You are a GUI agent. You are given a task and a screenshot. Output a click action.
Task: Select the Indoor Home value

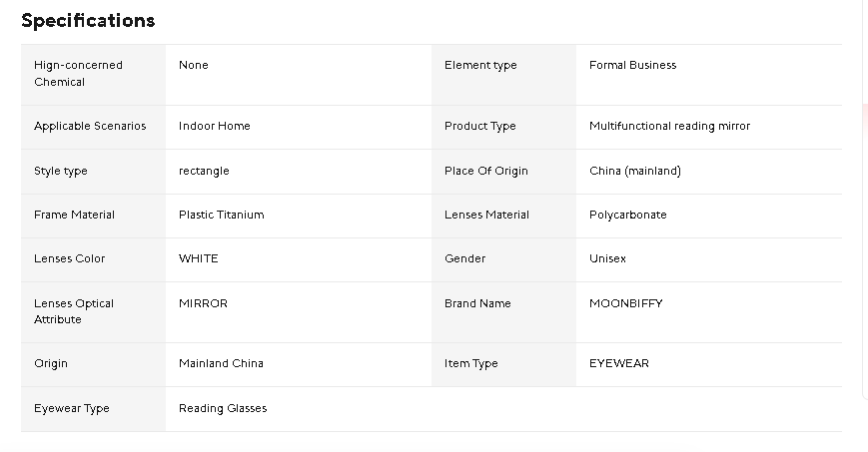(x=214, y=127)
